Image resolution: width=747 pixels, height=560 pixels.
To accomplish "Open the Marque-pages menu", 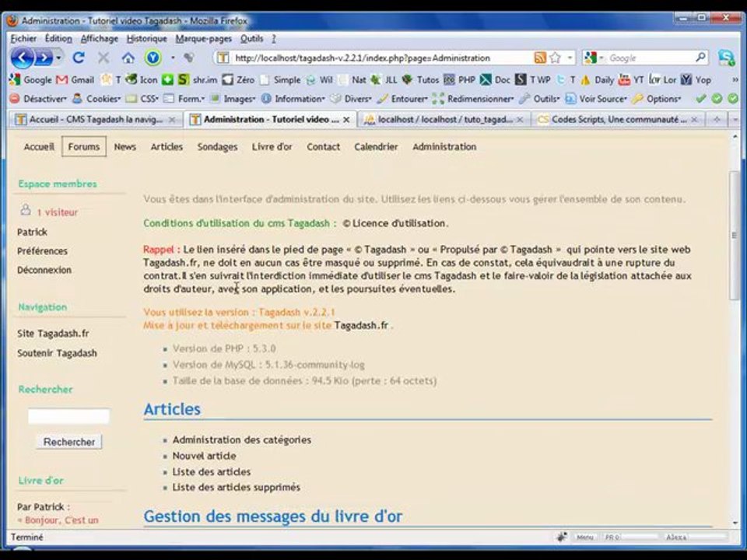I will pos(203,39).
